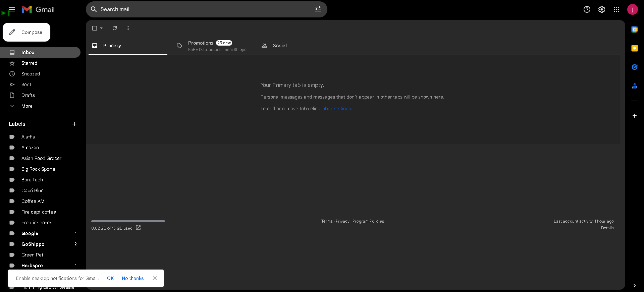Click OK to enable notifications
The width and height of the screenshot is (644, 292).
(x=110, y=278)
